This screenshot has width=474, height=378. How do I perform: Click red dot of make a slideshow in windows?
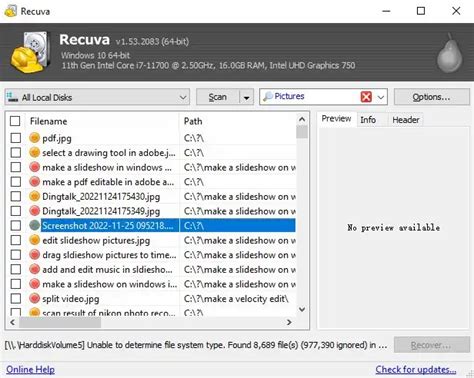coord(34,167)
